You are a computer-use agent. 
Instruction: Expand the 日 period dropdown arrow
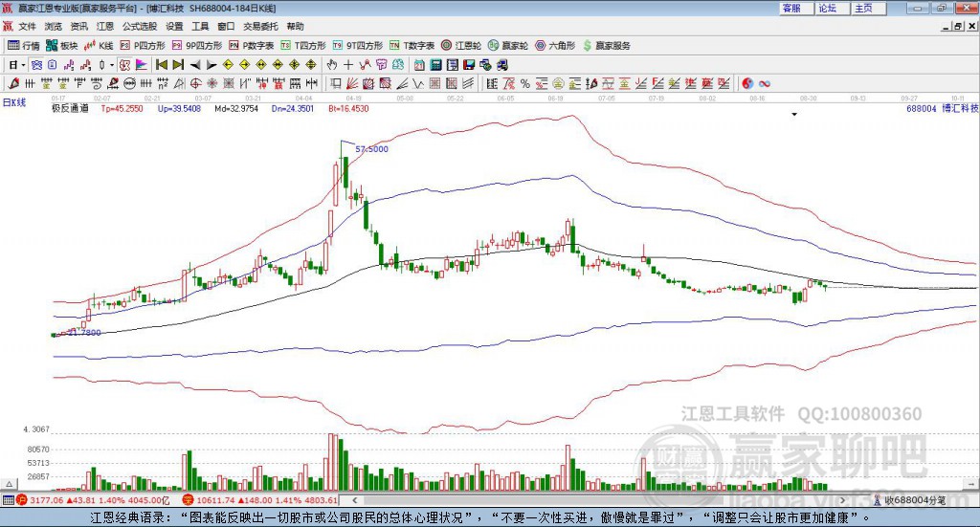click(23, 65)
